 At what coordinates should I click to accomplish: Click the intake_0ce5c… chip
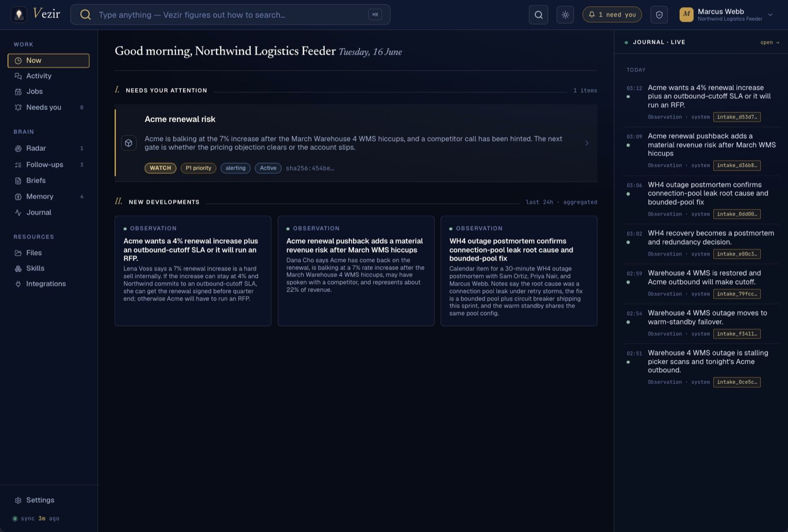click(x=737, y=382)
